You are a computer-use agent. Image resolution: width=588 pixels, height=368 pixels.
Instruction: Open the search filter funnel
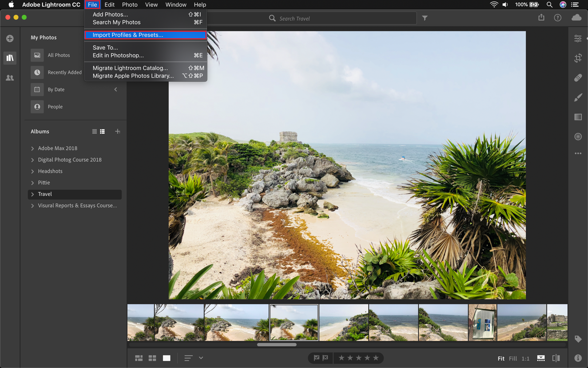coord(425,18)
